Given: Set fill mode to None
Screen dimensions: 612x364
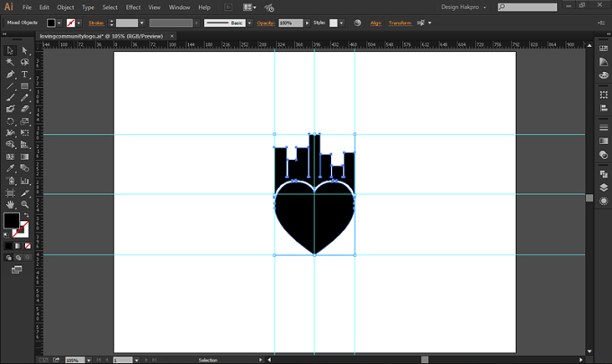Looking at the screenshot, I should (x=28, y=246).
